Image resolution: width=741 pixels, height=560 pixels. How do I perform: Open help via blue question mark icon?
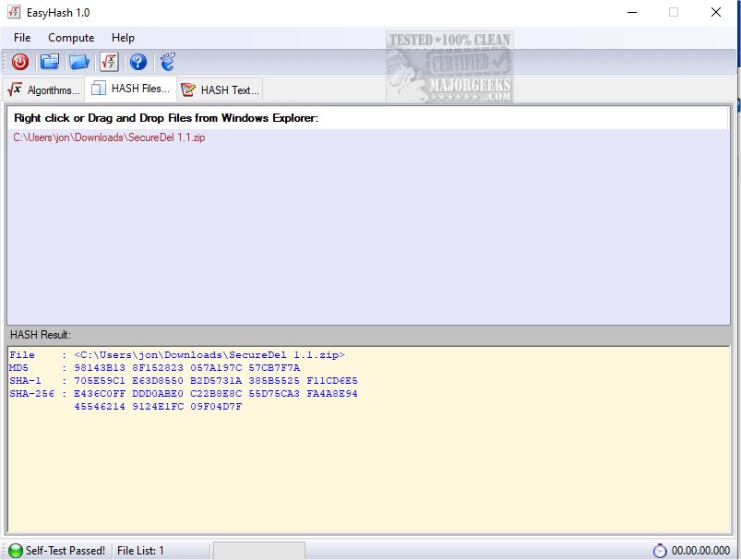coord(138,62)
